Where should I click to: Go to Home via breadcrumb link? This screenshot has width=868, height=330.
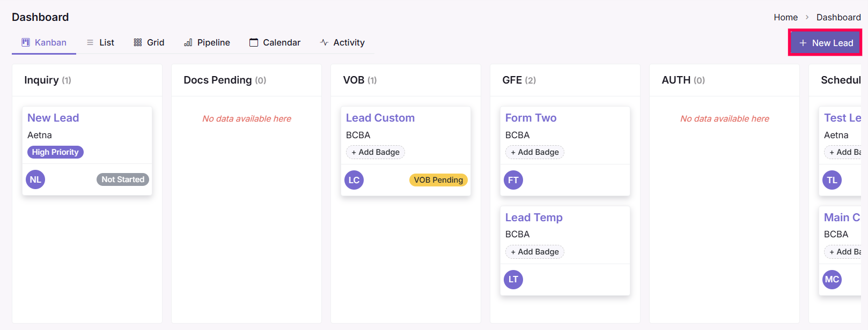click(x=785, y=17)
